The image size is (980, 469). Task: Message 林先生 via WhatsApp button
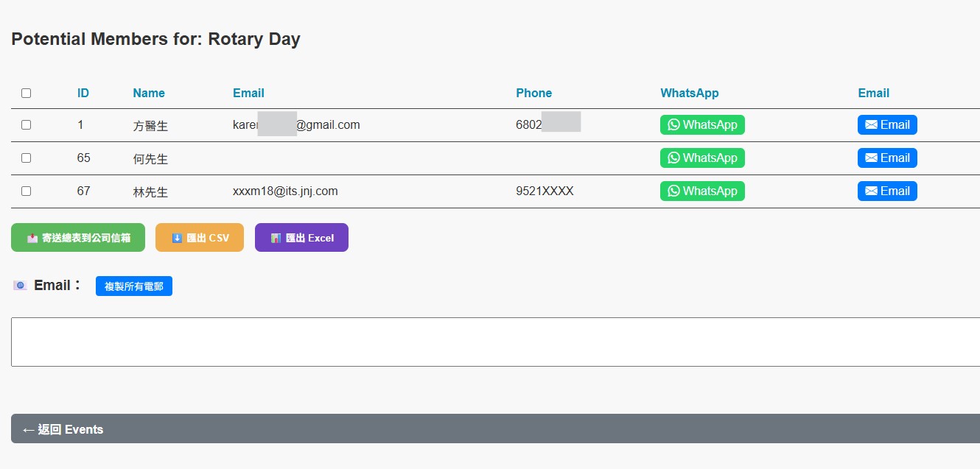coord(702,191)
